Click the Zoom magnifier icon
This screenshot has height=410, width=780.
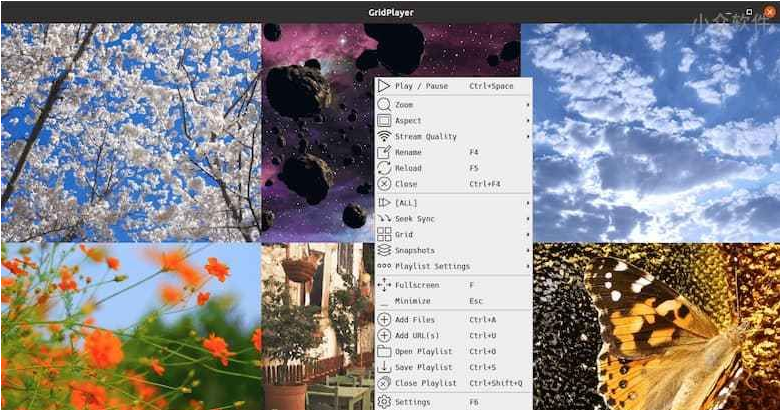[384, 105]
